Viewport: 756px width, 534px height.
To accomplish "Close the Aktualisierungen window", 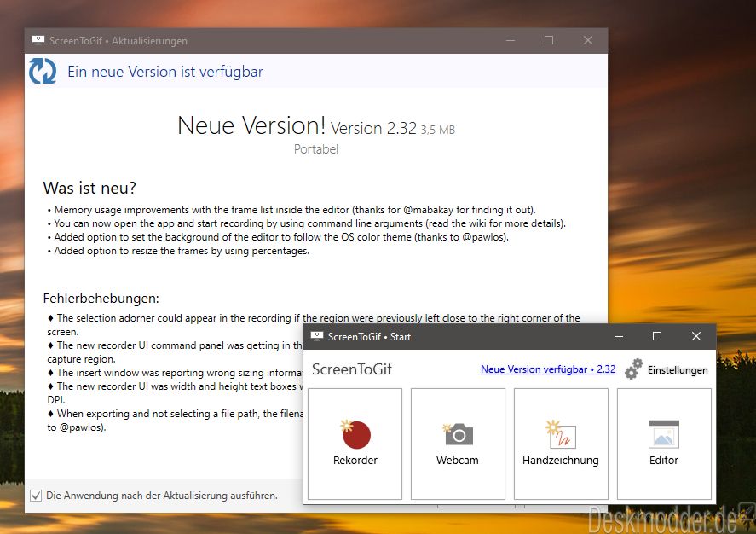I will [x=588, y=41].
